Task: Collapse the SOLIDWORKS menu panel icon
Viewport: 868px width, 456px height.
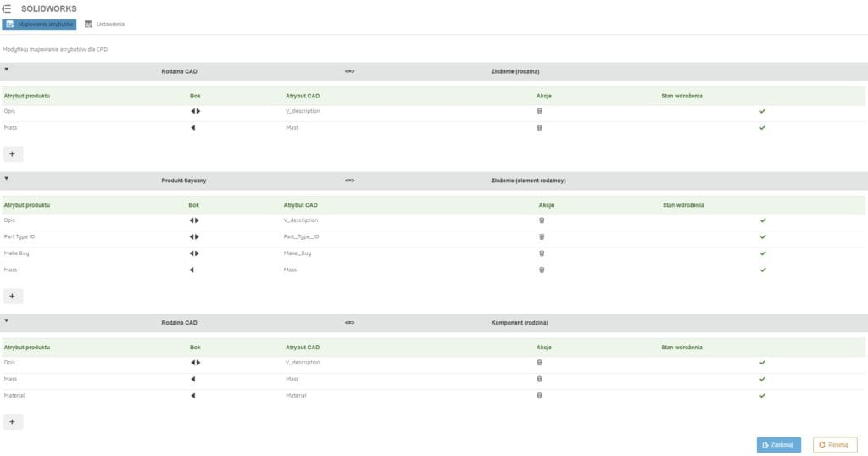Action: coord(6,8)
